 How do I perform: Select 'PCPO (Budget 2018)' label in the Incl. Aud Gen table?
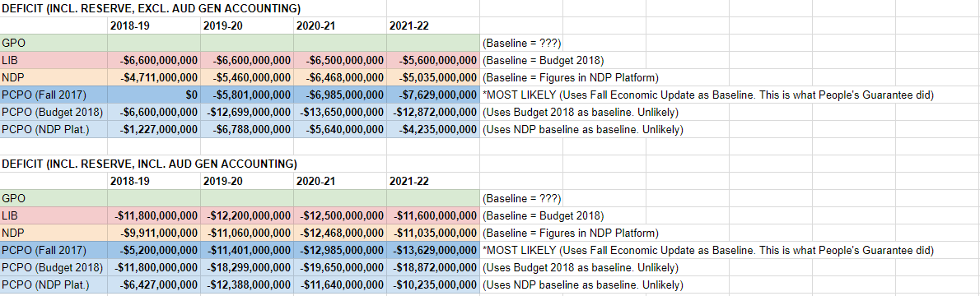[54, 268]
